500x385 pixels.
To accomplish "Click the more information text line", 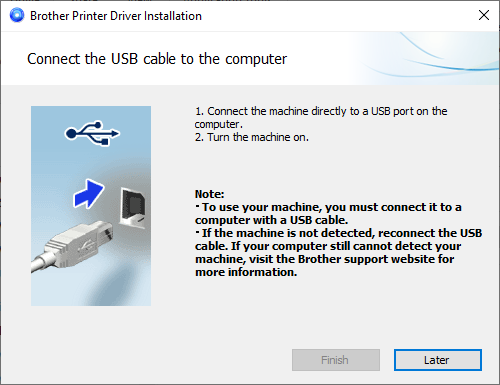I will coord(246,272).
